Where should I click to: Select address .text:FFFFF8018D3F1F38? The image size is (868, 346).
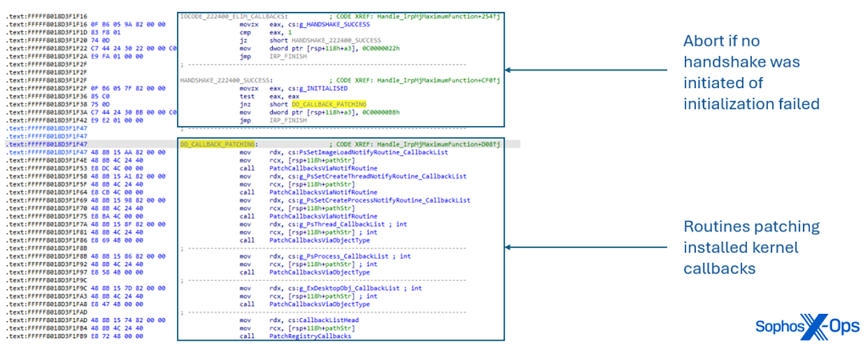coord(47,104)
